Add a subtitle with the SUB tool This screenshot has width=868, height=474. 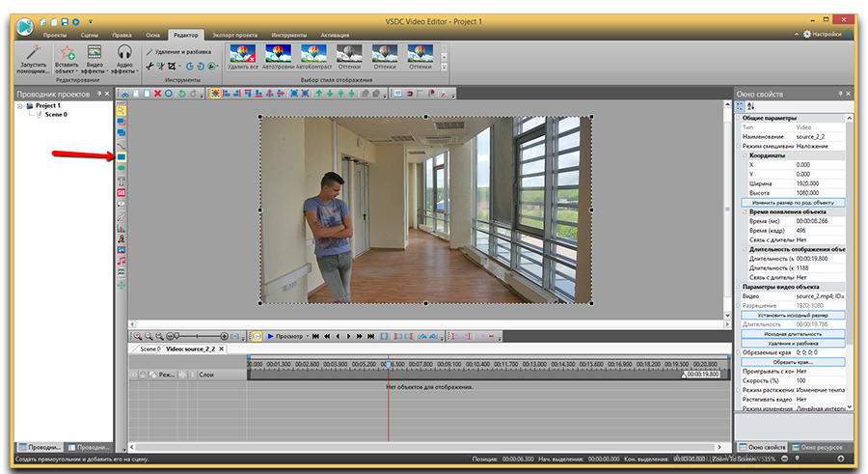click(122, 193)
